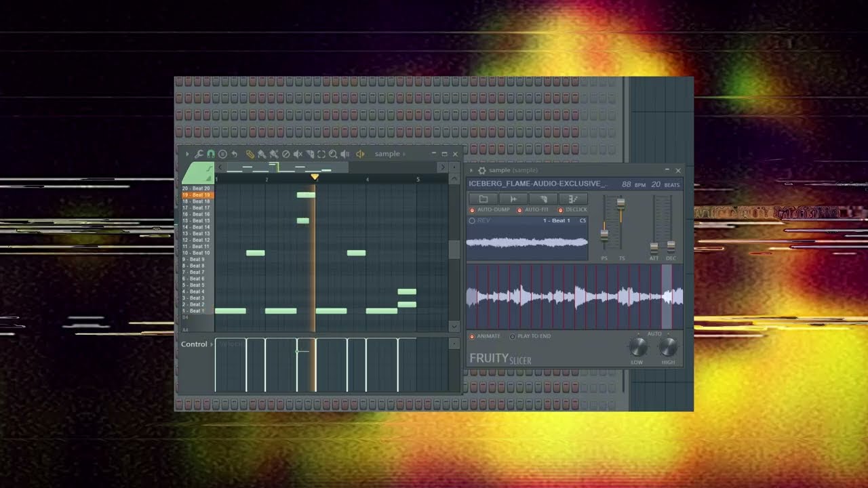The image size is (868, 488).
Task: Click the highlighted last slice in the Slicer waveform
Action: (x=667, y=296)
